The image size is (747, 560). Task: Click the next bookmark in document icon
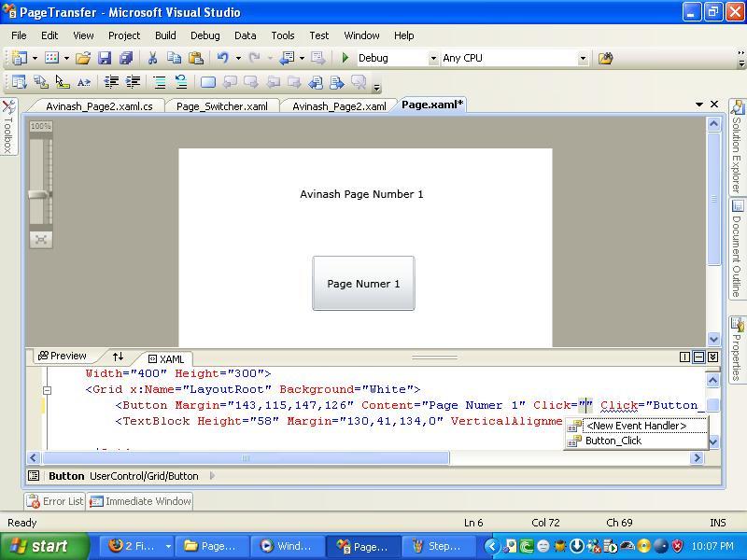tap(337, 82)
